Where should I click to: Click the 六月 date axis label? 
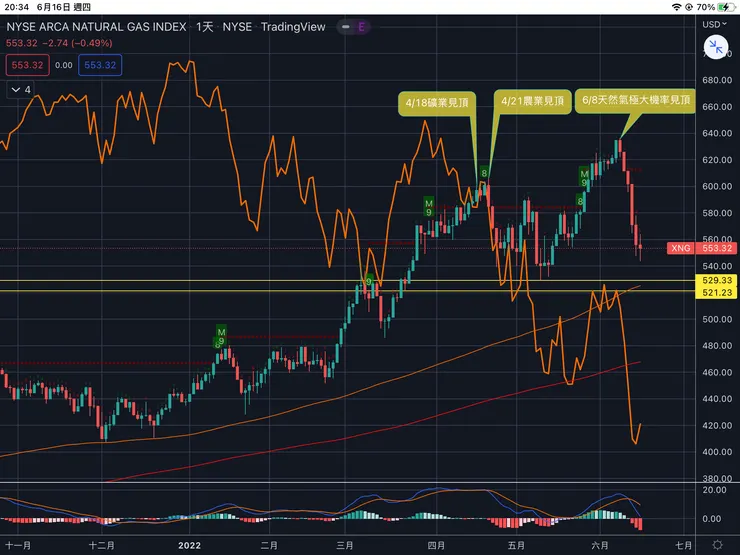pyautogui.click(x=600, y=546)
